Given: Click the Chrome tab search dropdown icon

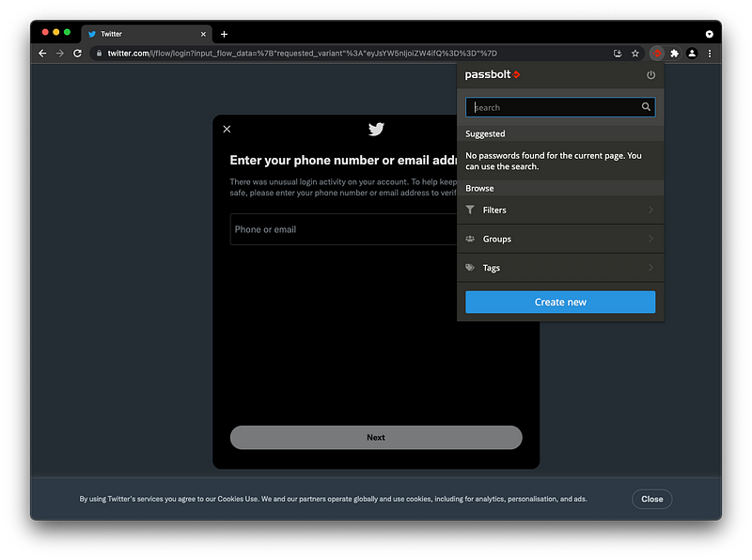Looking at the screenshot, I should pyautogui.click(x=709, y=34).
